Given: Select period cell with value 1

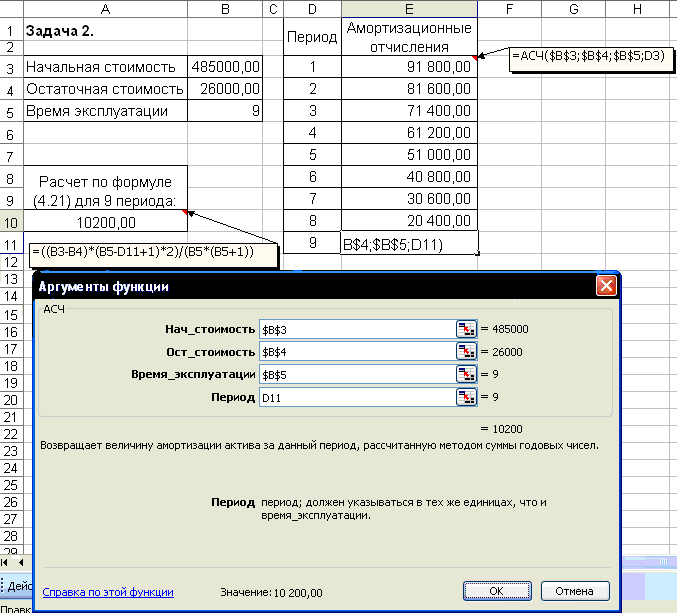Looking at the screenshot, I should point(312,67).
